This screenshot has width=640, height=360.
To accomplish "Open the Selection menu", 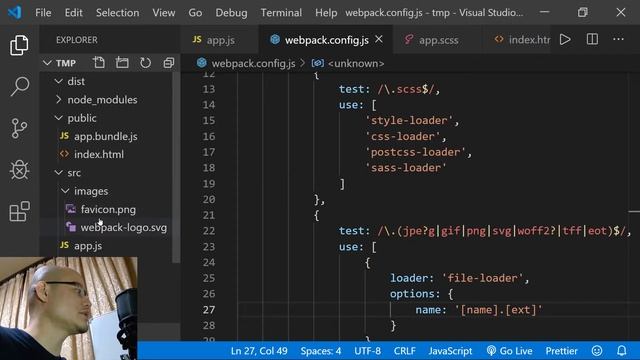I will 118,13.
